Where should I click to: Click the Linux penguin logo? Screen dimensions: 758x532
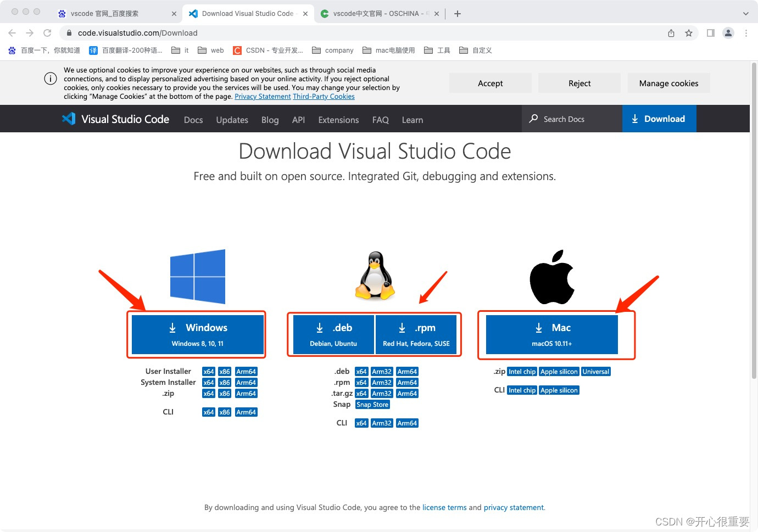(375, 276)
